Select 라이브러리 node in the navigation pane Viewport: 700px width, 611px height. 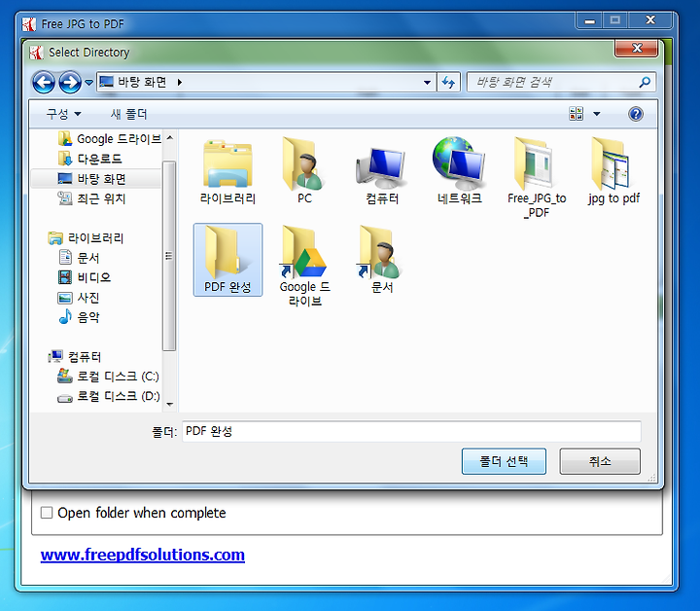[x=86, y=238]
